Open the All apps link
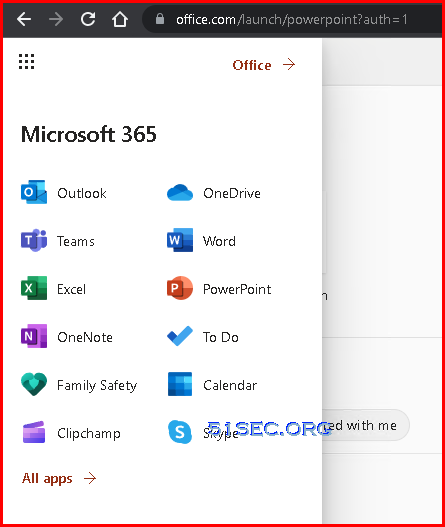The width and height of the screenshot is (445, 527). click(59, 478)
